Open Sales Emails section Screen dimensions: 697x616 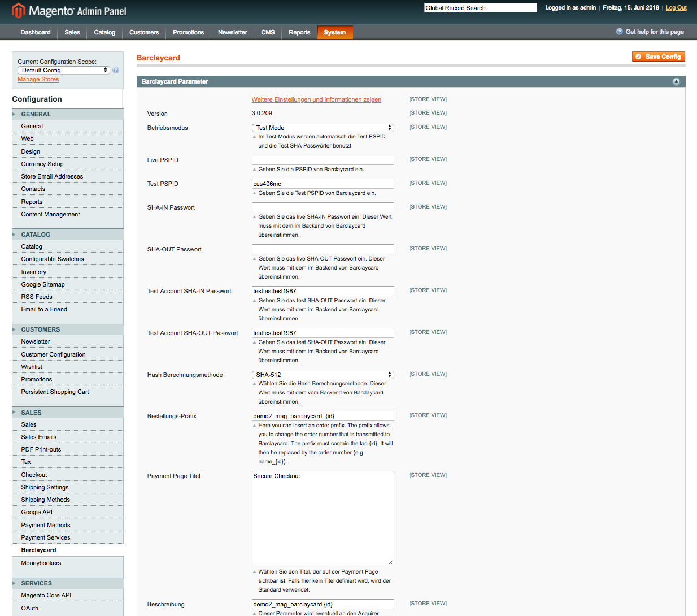[68, 437]
